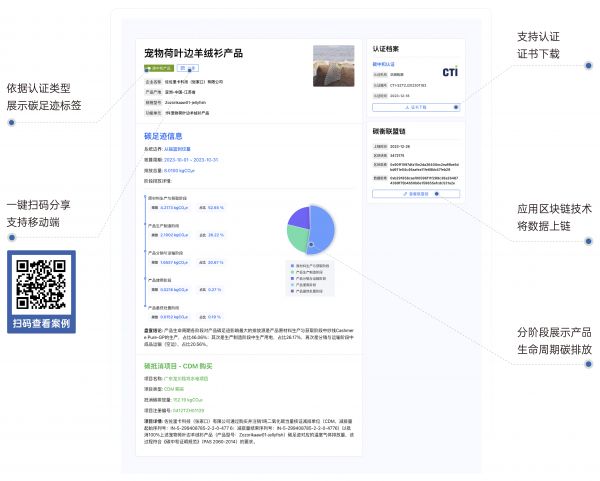Click the purple pie chart segment
This screenshot has height=481, width=600.
click(298, 216)
